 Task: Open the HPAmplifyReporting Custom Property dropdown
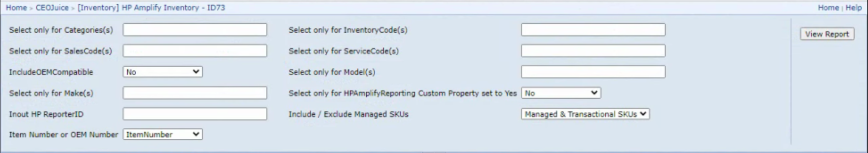point(560,93)
